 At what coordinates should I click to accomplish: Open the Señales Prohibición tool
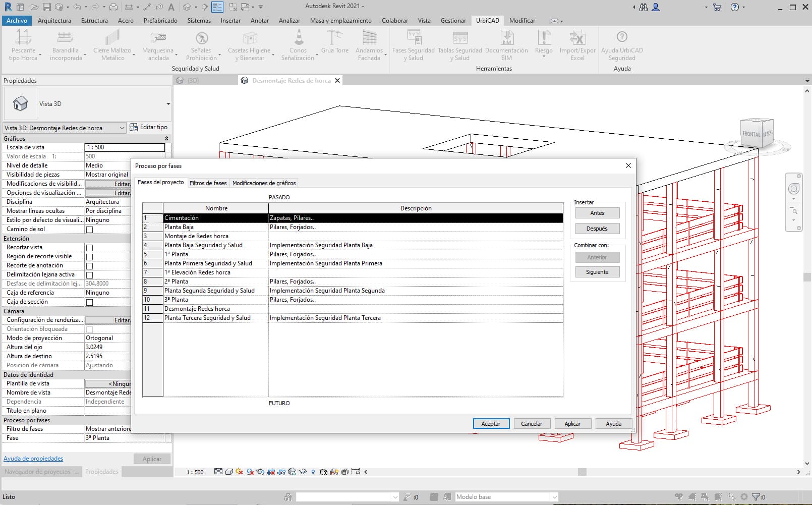pyautogui.click(x=201, y=45)
